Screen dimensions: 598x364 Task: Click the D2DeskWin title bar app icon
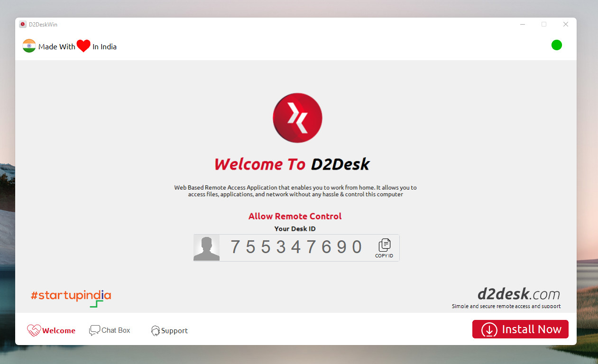(23, 24)
